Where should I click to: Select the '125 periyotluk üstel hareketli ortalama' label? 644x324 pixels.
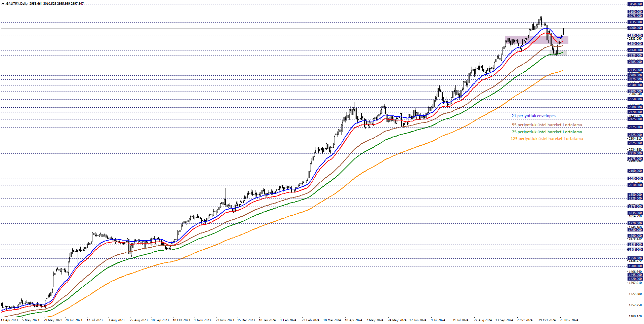[x=547, y=139]
